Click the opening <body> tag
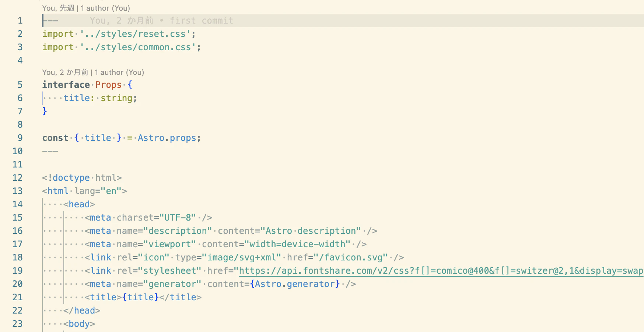644x332 pixels. (x=79, y=324)
